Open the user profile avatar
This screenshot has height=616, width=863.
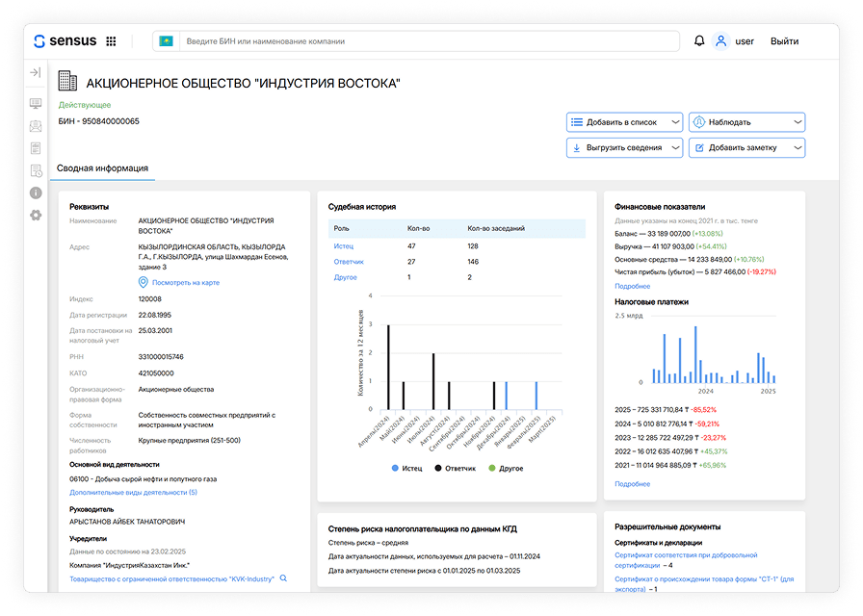[720, 41]
